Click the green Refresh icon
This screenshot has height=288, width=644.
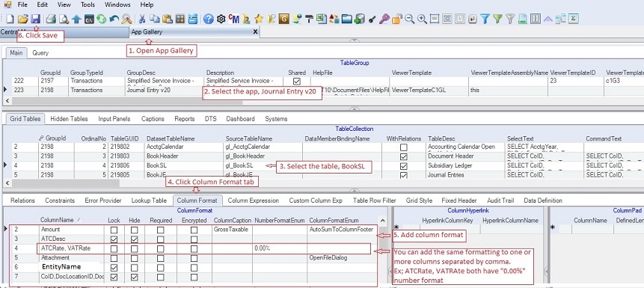point(102,19)
